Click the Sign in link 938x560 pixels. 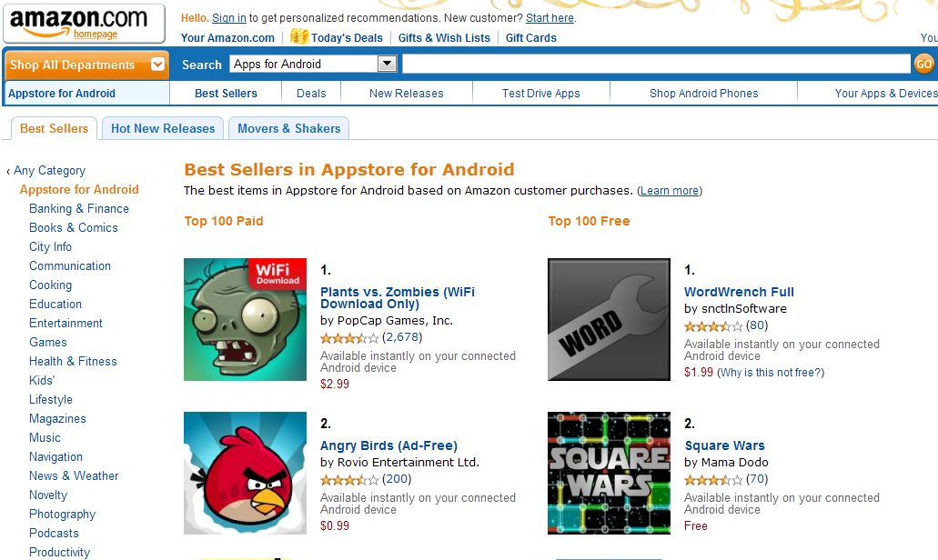coord(229,17)
